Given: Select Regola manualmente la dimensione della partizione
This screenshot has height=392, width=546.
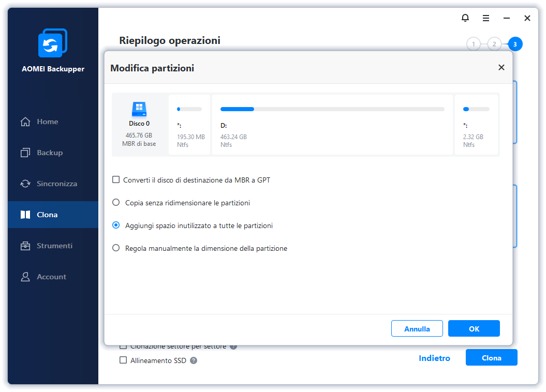Looking at the screenshot, I should point(116,248).
